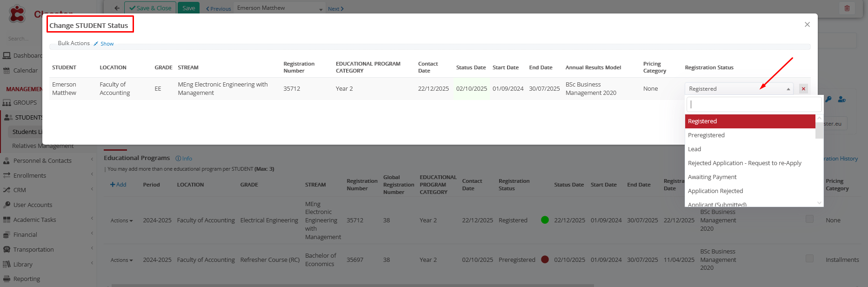Click the blue key icon
The image size is (868, 287).
828,99
